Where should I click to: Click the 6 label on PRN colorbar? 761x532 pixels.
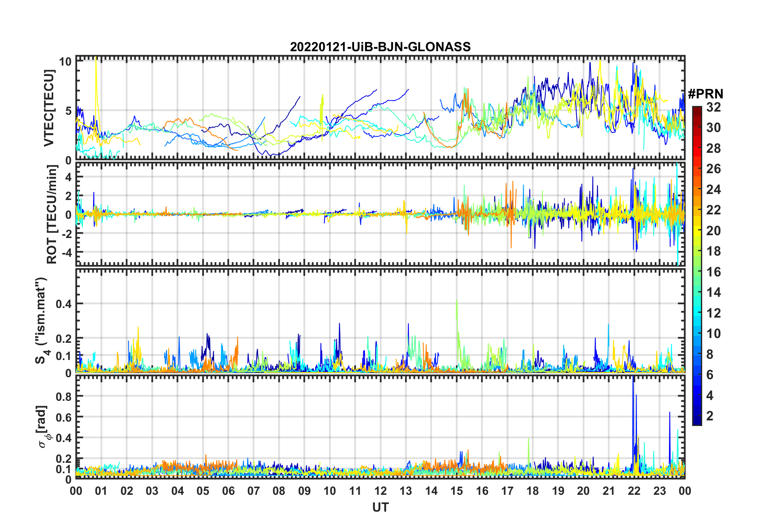point(710,375)
